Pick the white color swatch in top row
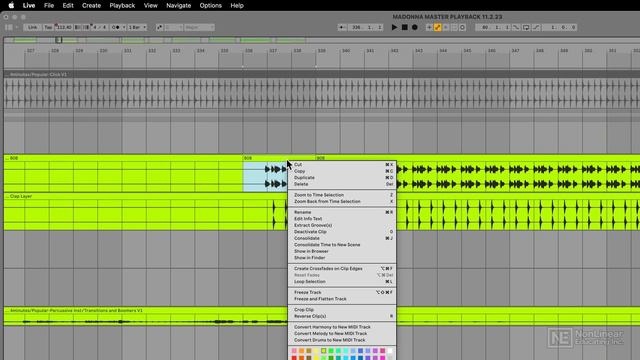The image size is (640, 360). tap(390, 351)
